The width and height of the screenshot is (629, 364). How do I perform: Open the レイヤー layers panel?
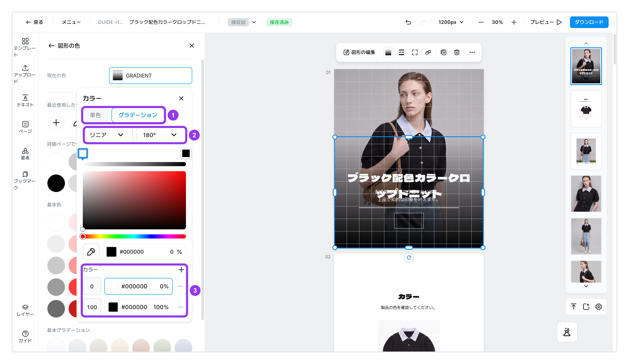pyautogui.click(x=25, y=310)
